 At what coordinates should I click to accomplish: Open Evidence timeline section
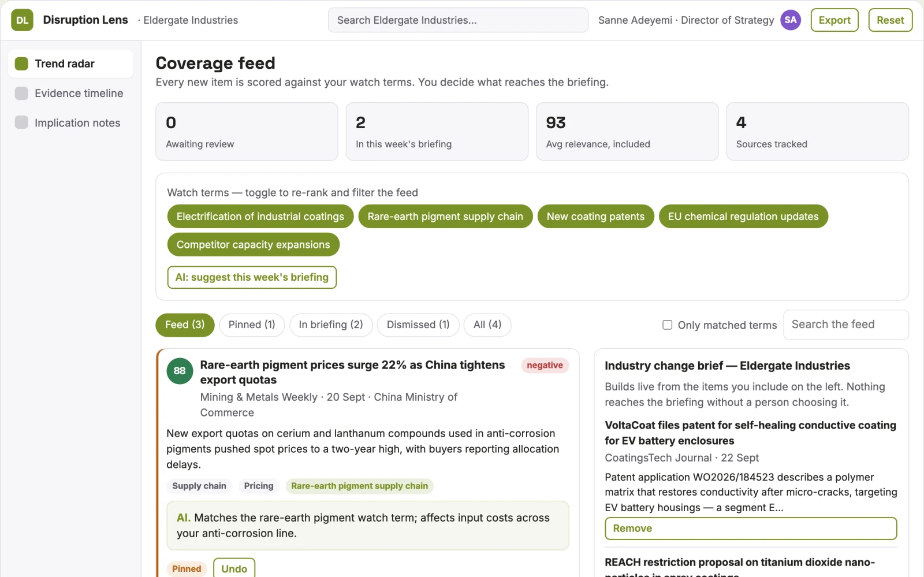(x=70, y=94)
